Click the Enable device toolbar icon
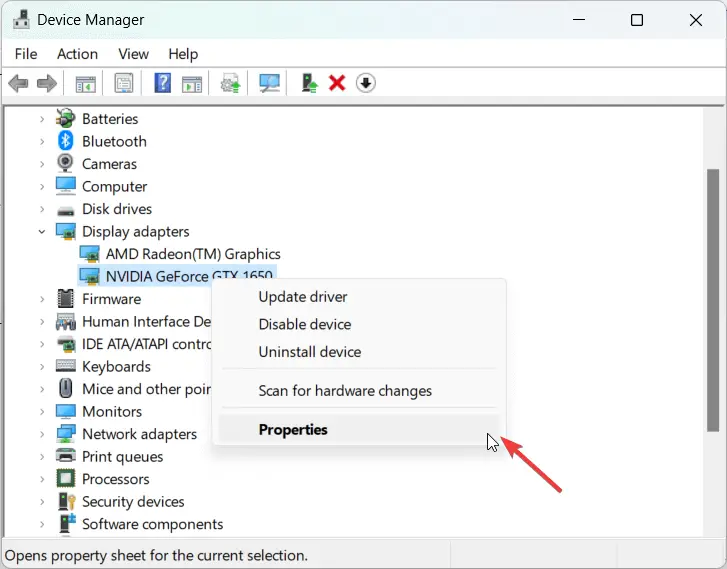This screenshot has width=727, height=569. pos(309,83)
